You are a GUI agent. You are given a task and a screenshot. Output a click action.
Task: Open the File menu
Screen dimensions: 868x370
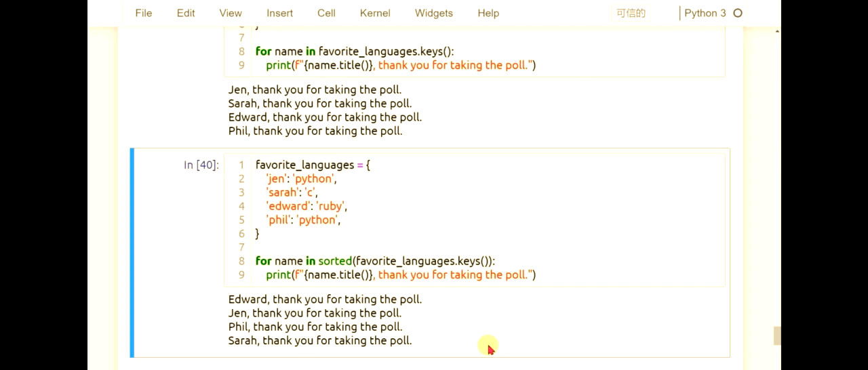click(x=144, y=13)
